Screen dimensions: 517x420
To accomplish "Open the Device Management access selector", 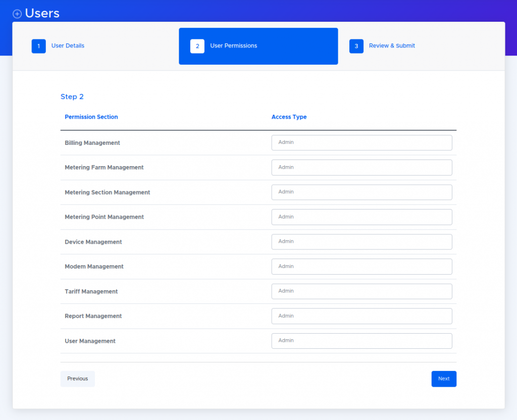I will click(361, 241).
